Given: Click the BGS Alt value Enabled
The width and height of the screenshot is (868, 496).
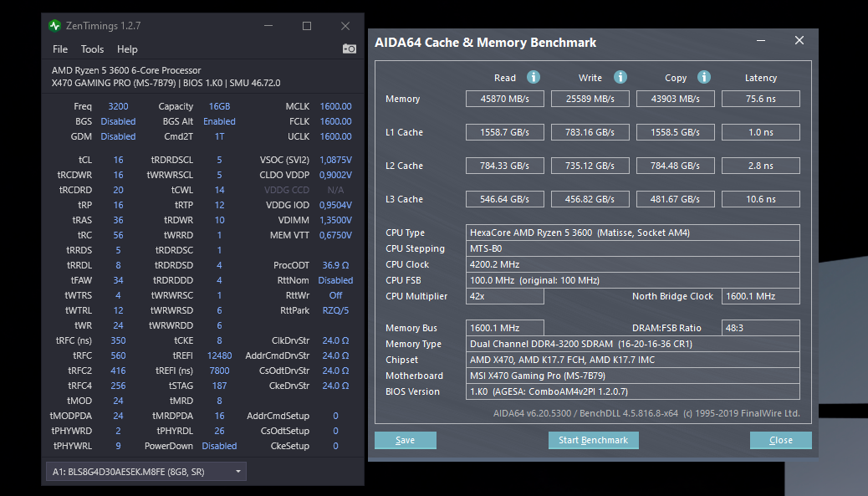Looking at the screenshot, I should tap(219, 121).
